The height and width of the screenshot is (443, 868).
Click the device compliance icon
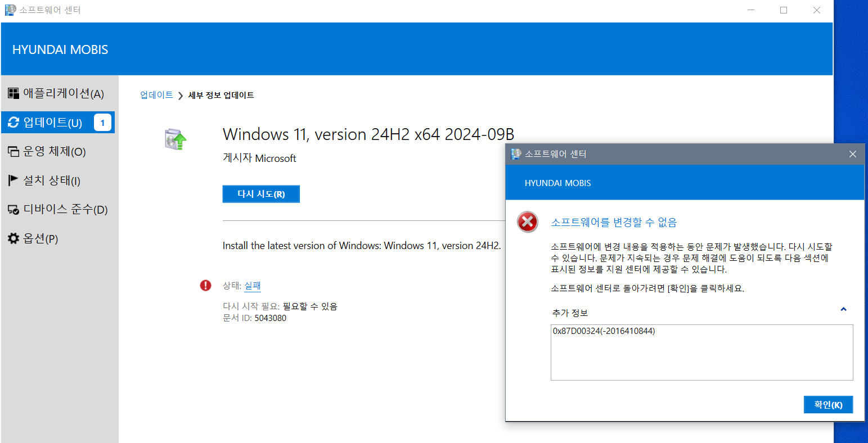pos(13,210)
